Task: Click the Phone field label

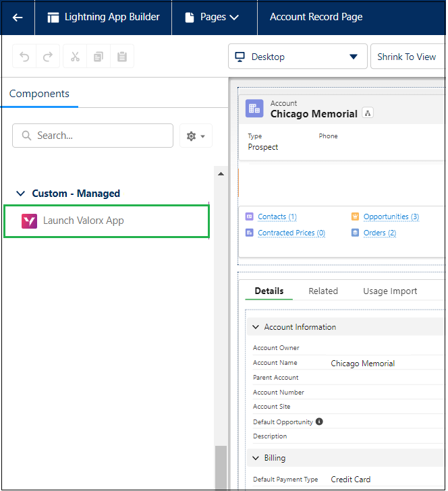Action: tap(328, 136)
